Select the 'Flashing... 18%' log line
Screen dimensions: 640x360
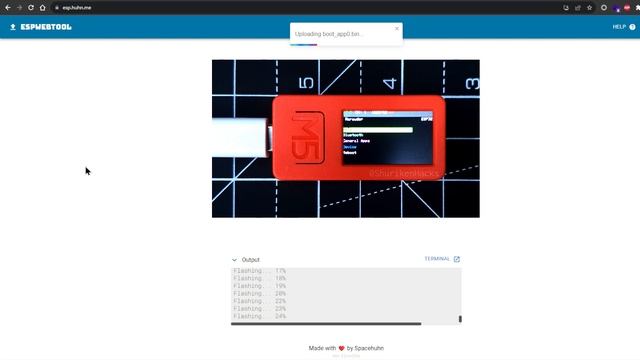(x=260, y=278)
